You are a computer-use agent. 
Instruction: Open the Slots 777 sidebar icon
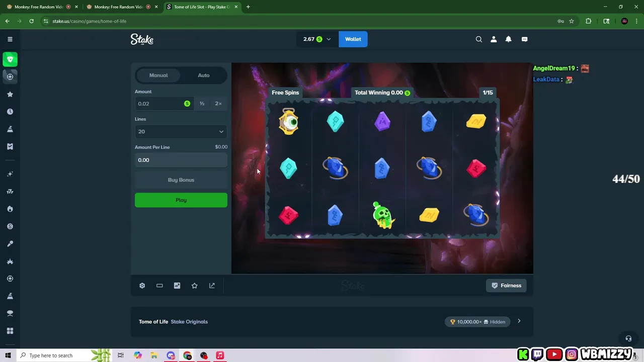pos(10,192)
